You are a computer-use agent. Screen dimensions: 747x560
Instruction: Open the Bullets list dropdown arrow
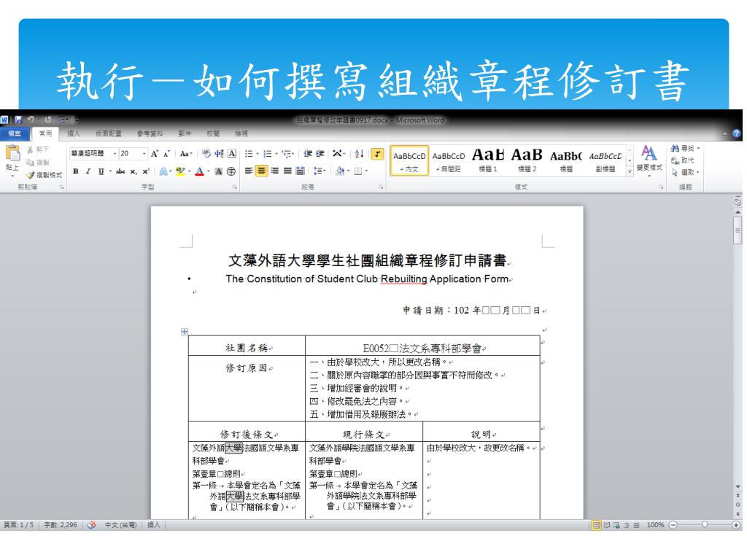point(258,154)
